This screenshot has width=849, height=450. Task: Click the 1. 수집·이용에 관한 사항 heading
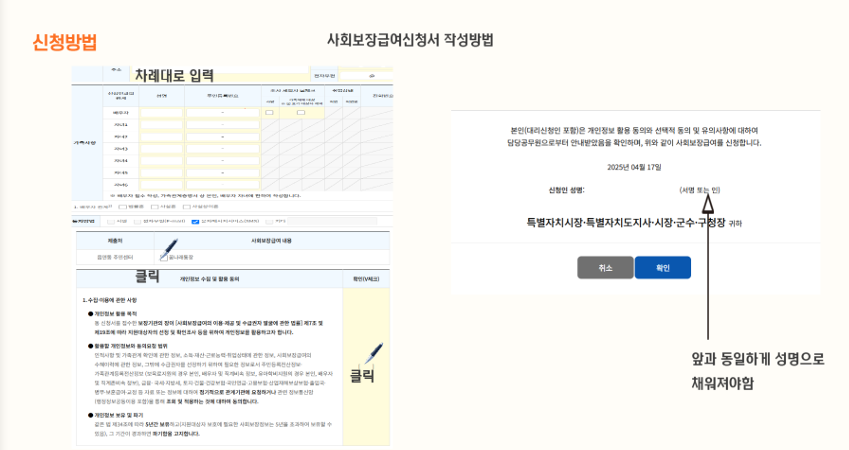(x=109, y=299)
